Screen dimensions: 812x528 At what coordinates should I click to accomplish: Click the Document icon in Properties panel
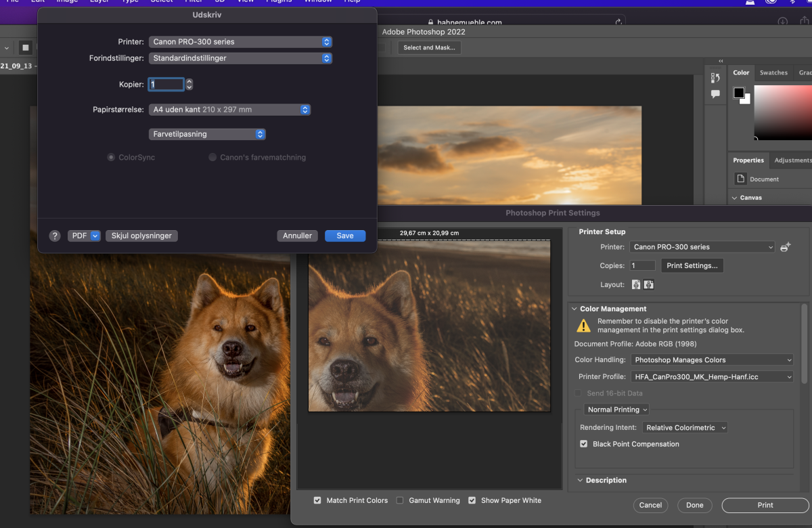[x=740, y=179]
